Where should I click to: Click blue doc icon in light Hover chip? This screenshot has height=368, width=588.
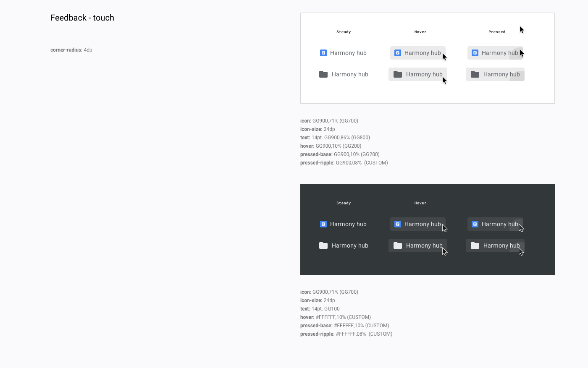[x=398, y=53]
